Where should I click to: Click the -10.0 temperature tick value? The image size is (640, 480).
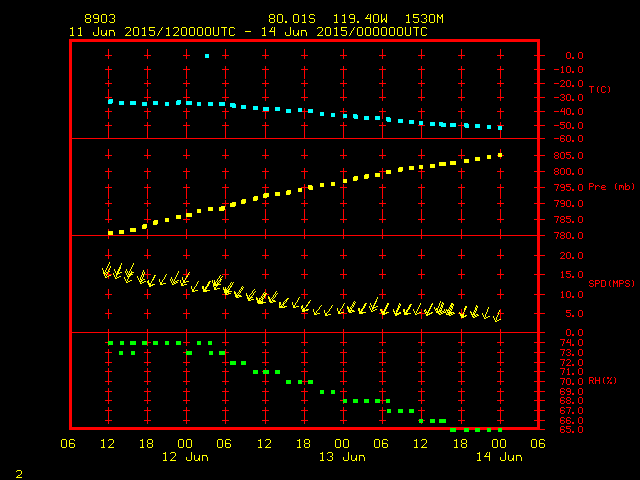[569, 70]
